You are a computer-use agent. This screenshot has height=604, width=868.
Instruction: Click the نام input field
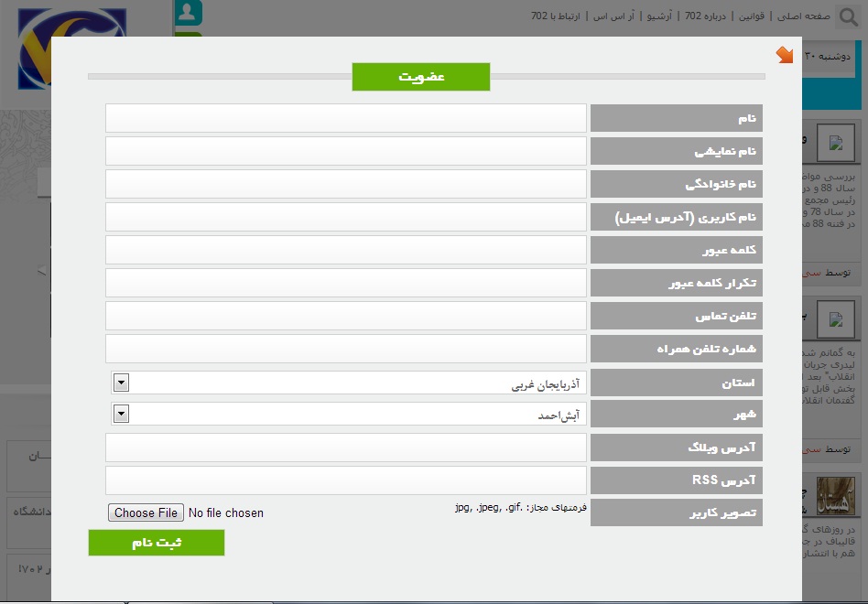[346, 118]
